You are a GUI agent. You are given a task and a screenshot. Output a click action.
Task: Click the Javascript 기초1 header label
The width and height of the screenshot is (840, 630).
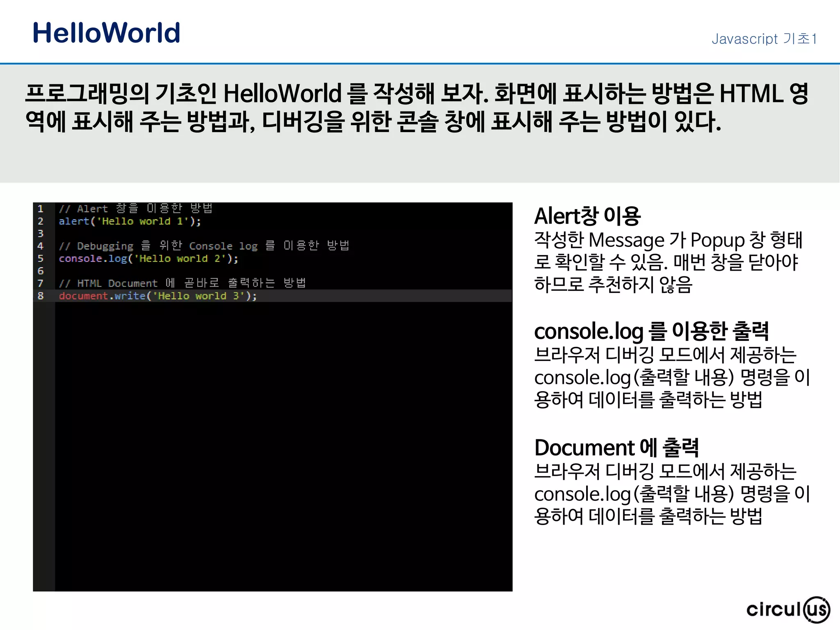[x=764, y=39]
